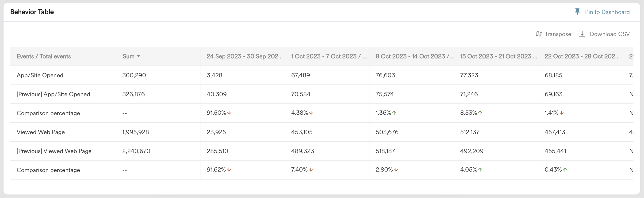Select the 8 Oct 2023 - 14 Oct column header
This screenshot has width=644, height=198.
[414, 56]
